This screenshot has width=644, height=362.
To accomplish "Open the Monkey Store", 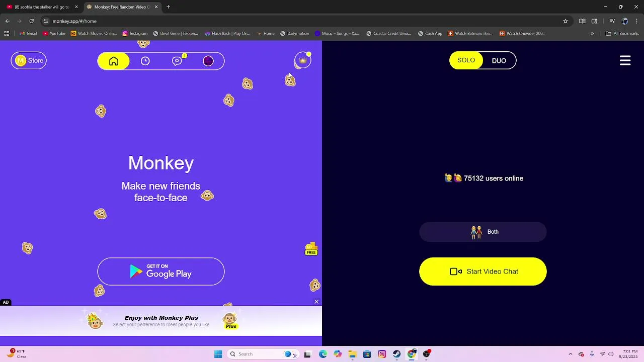I will pos(29,60).
